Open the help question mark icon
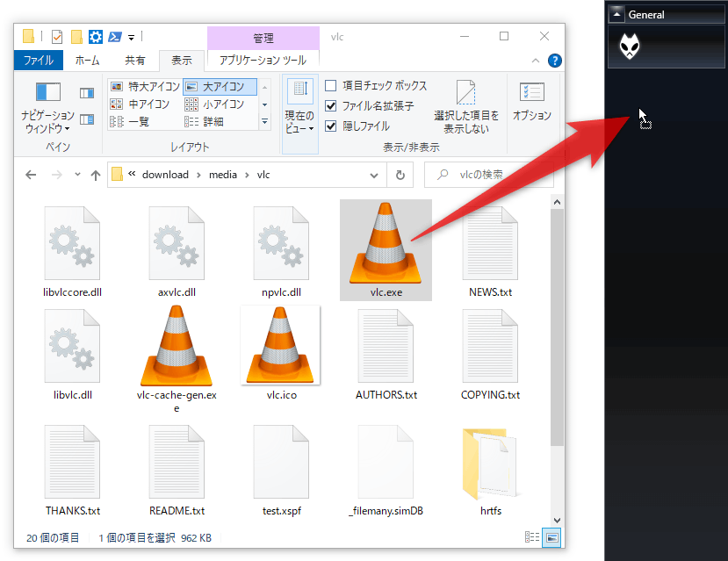This screenshot has width=728, height=561. point(554,61)
